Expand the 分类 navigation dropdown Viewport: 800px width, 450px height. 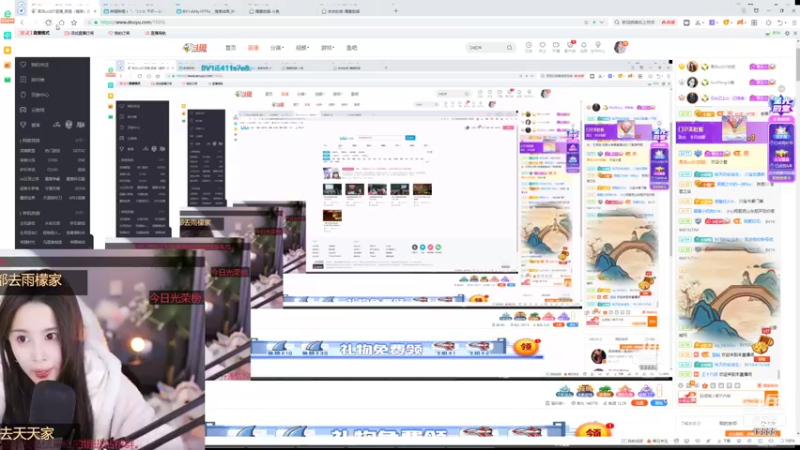click(x=277, y=47)
